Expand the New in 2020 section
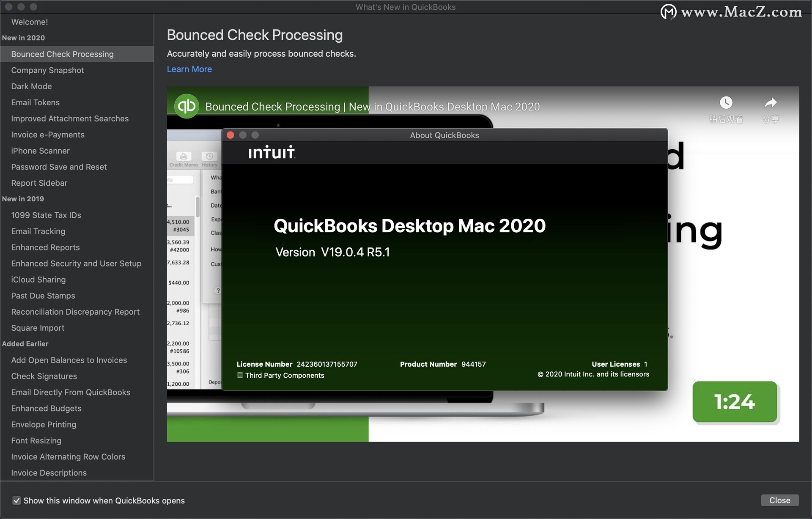This screenshot has height=519, width=812. coord(23,37)
